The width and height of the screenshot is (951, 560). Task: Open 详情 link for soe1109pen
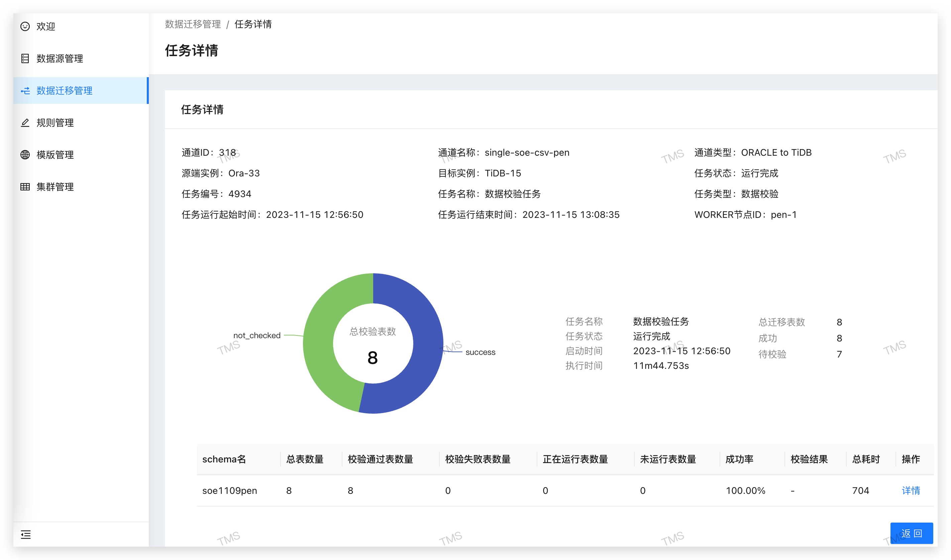(910, 491)
